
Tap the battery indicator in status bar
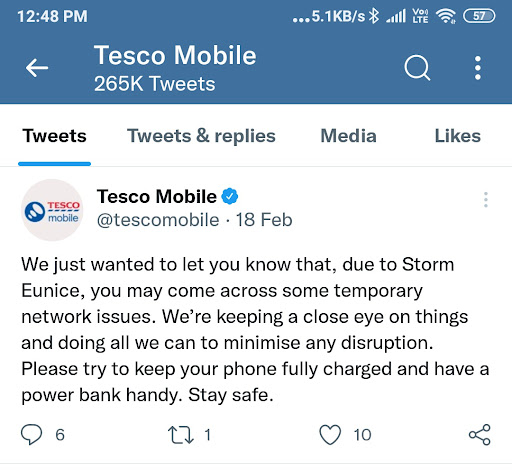click(479, 16)
